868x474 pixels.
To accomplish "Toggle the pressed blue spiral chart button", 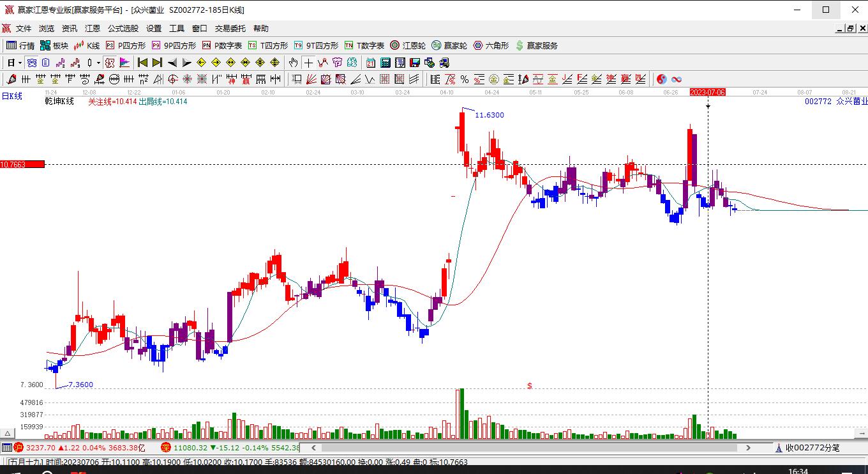I will 31,63.
